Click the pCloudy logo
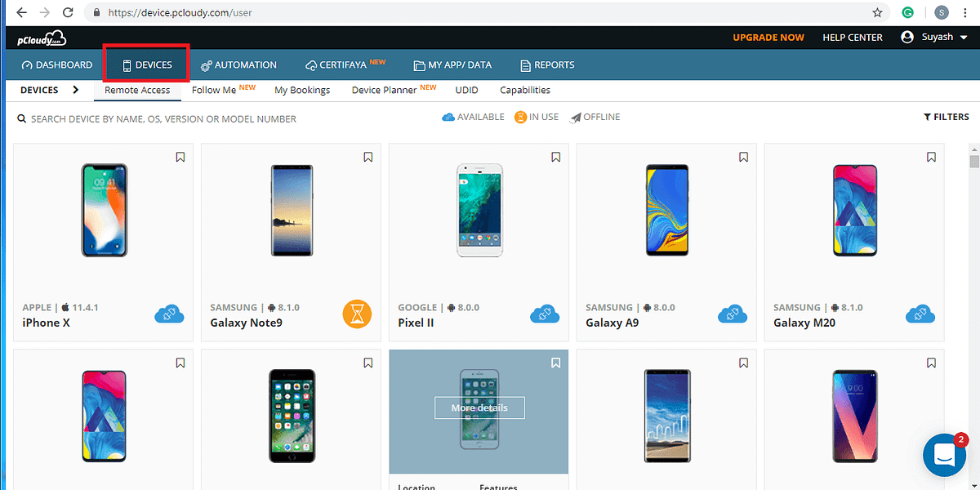Image resolution: width=980 pixels, height=490 pixels. click(x=42, y=38)
